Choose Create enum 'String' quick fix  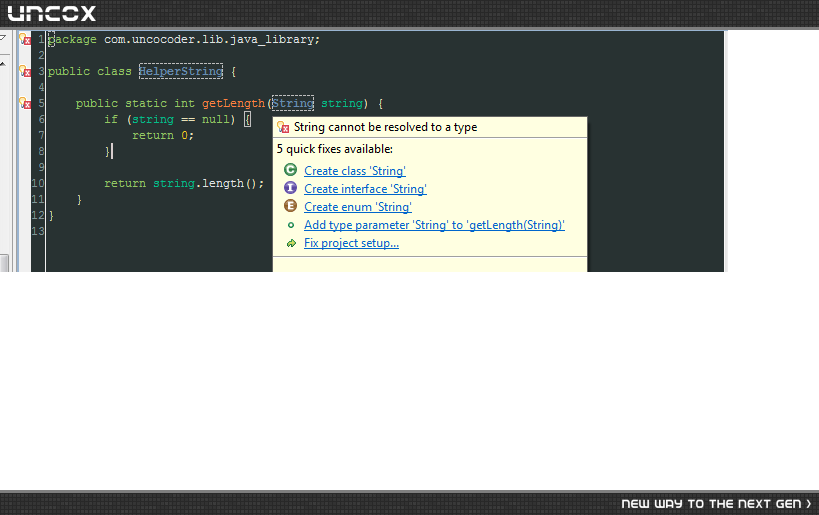tap(358, 207)
